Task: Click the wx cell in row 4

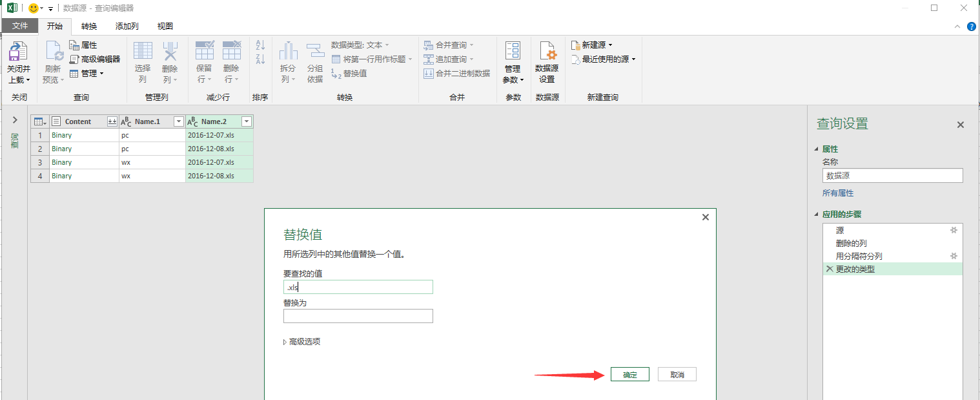Action: 152,176
